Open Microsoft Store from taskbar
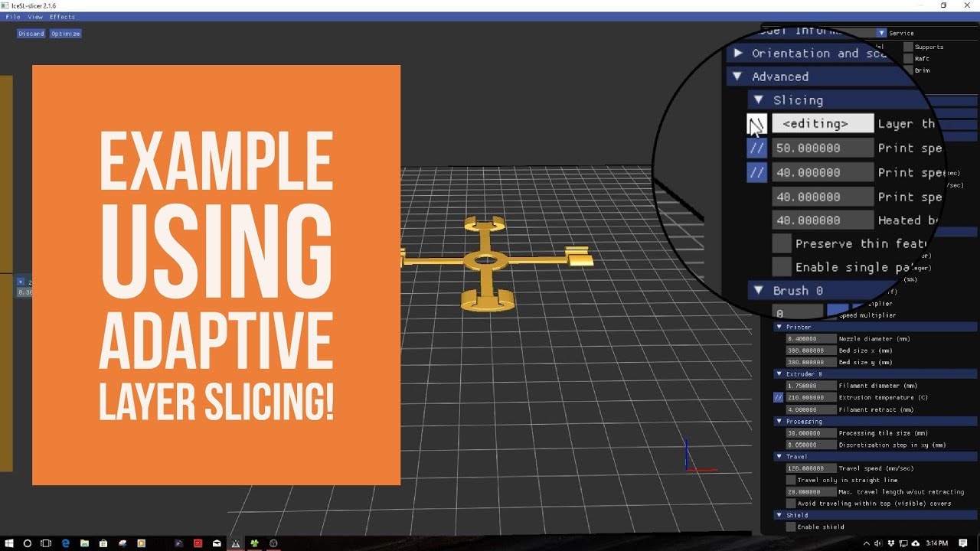Viewport: 980px width, 551px height. click(103, 543)
